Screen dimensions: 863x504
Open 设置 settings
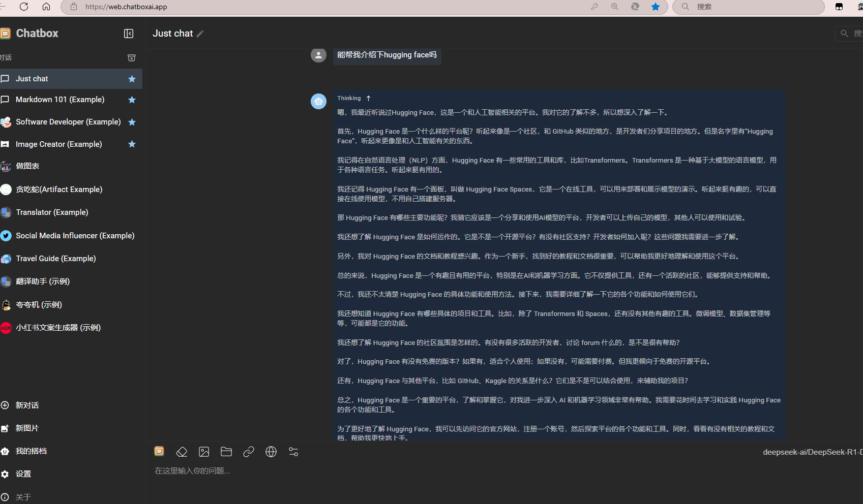(x=71, y=474)
